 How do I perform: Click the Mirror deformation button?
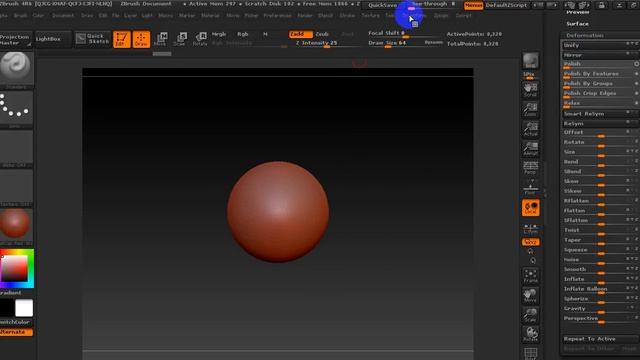(600, 55)
